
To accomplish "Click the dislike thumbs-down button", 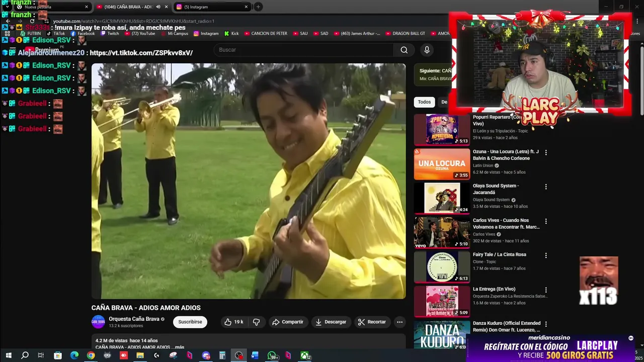I will 256,322.
